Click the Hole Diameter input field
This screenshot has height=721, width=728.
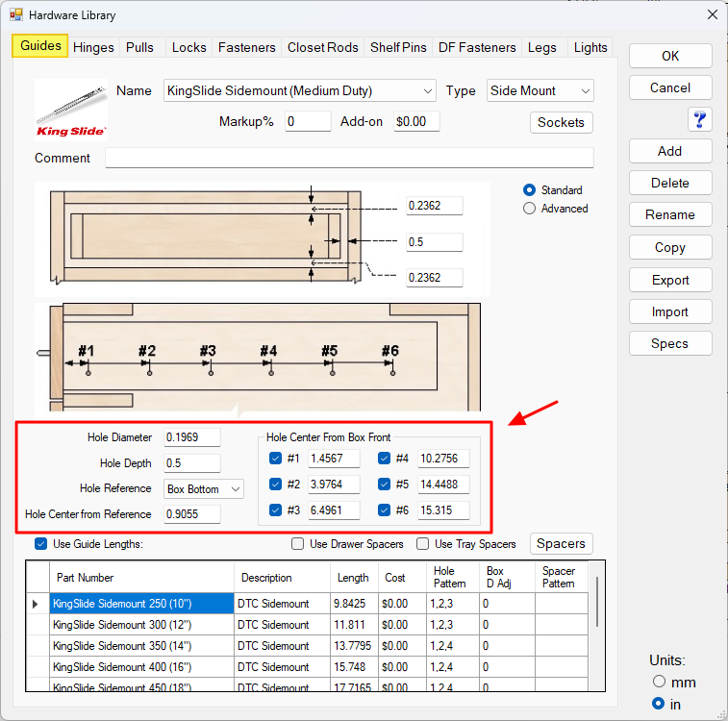click(191, 437)
